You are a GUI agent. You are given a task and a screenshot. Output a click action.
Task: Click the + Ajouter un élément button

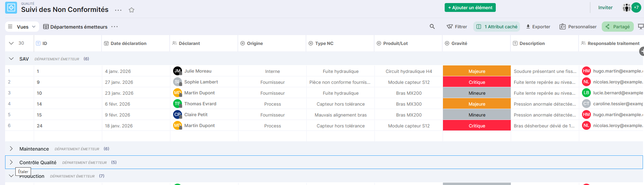pos(470,7)
